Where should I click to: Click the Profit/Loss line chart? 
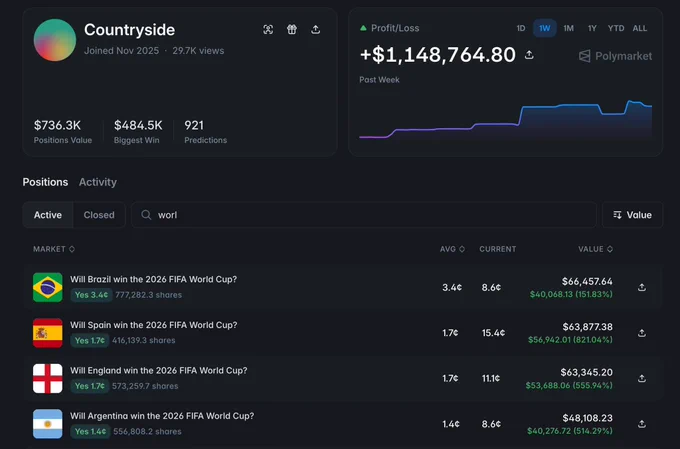pos(505,119)
